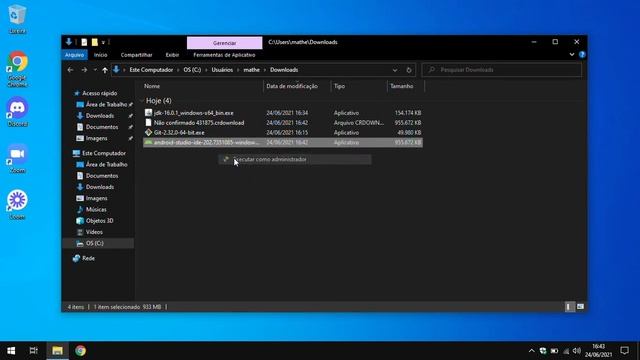Select jdk-16.0.1_windows-x64_bin.exe file

pos(283,113)
